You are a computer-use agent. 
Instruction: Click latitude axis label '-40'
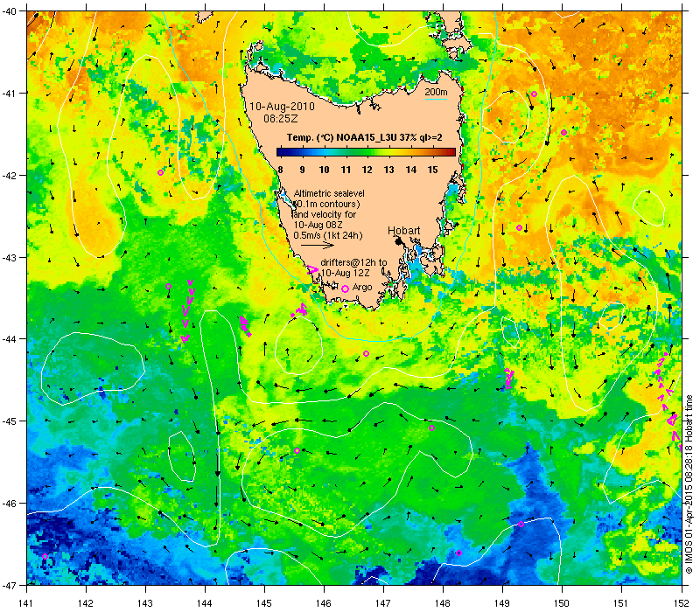coord(9,10)
